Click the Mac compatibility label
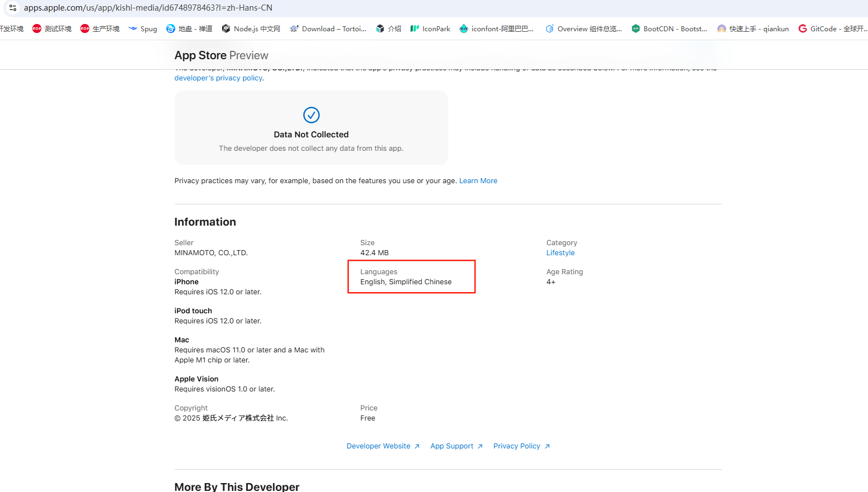 coord(181,340)
